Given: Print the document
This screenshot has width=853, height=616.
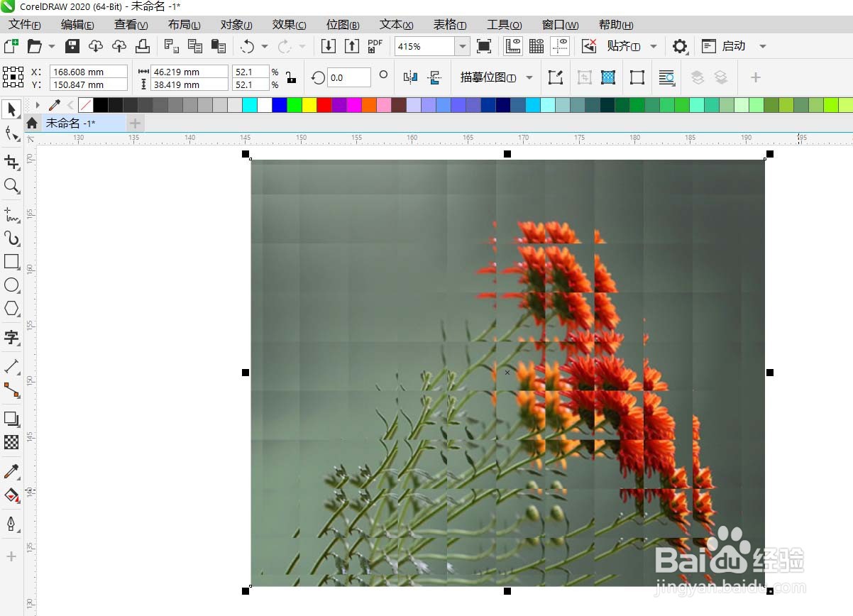Looking at the screenshot, I should (x=143, y=46).
